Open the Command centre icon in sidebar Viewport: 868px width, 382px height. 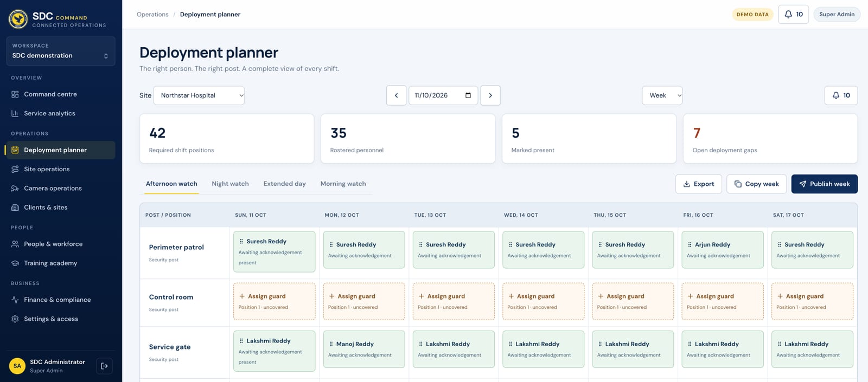pyautogui.click(x=15, y=94)
